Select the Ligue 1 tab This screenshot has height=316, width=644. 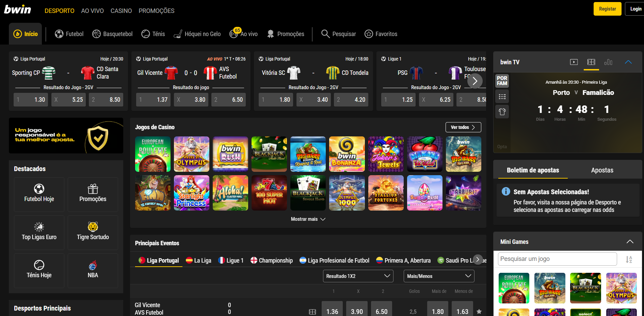pyautogui.click(x=231, y=261)
